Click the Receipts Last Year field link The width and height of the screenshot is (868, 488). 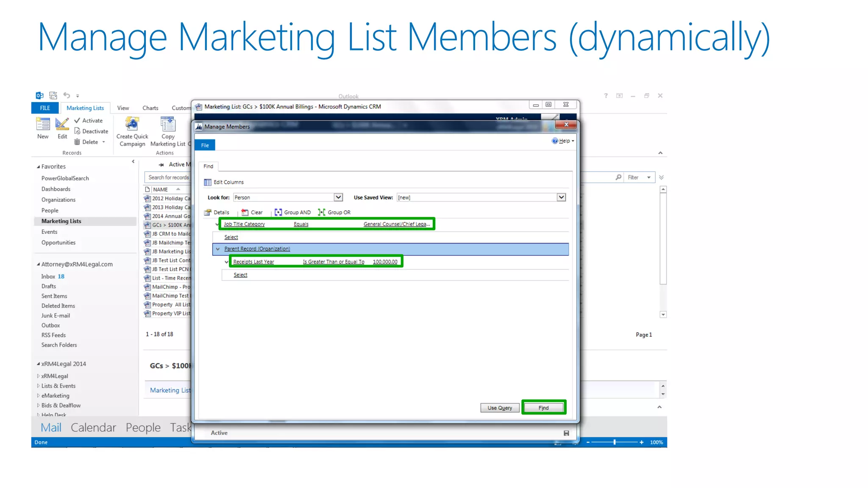coord(253,262)
